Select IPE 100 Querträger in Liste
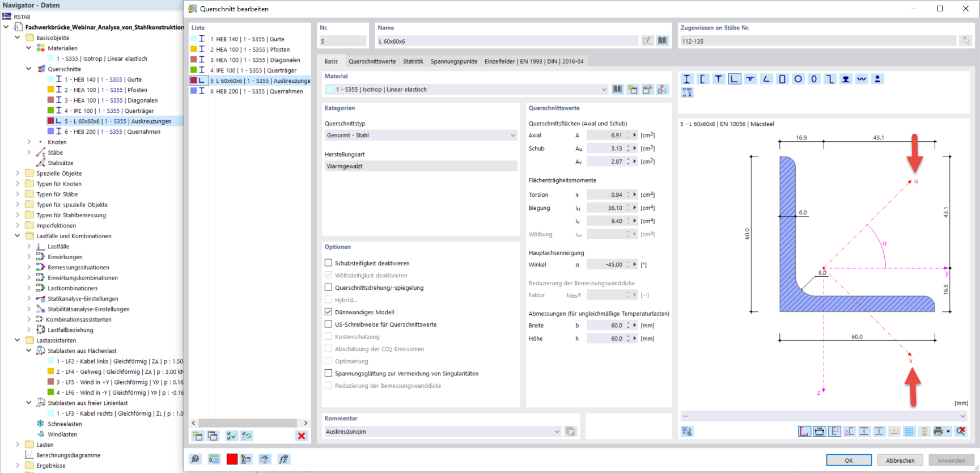Image resolution: width=980 pixels, height=473 pixels. pyautogui.click(x=253, y=70)
